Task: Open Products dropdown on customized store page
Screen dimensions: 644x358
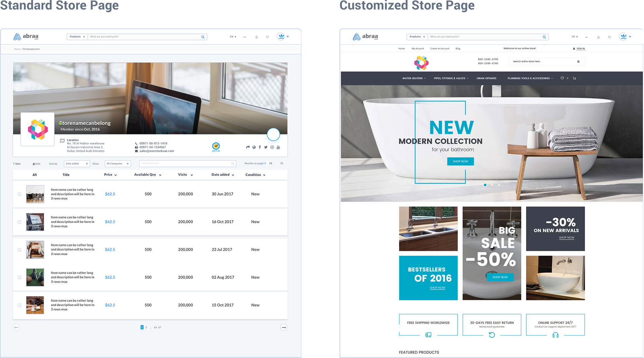Action: tap(417, 37)
